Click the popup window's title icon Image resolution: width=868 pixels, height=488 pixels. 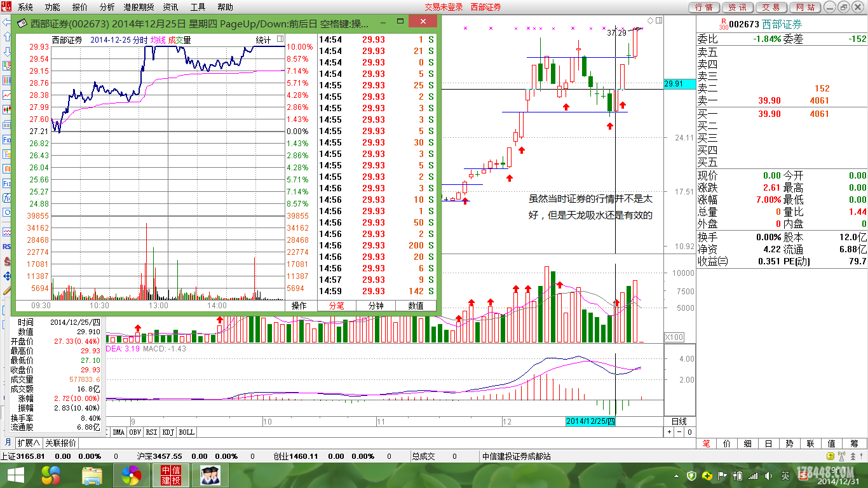[23, 24]
